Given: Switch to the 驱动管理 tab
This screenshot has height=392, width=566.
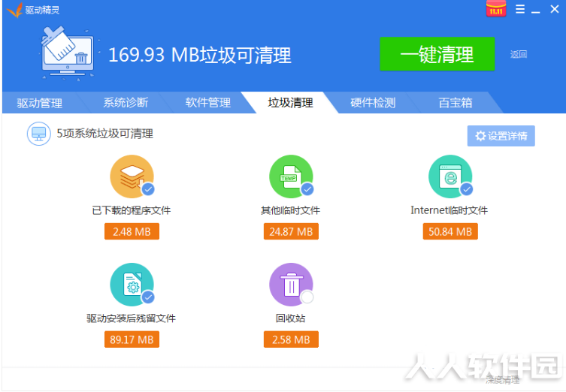Looking at the screenshot, I should pos(40,103).
